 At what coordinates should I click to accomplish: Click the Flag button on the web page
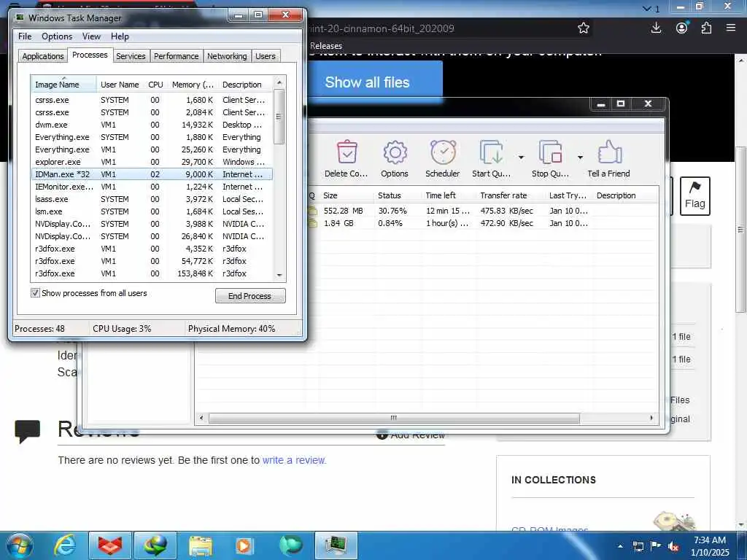pos(694,195)
